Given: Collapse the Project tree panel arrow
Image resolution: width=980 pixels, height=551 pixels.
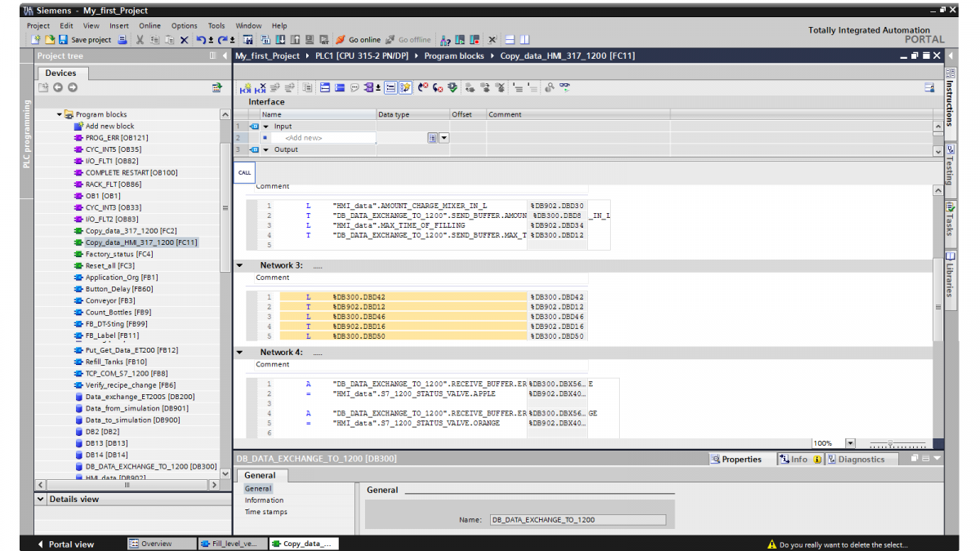Looking at the screenshot, I should click(x=225, y=56).
